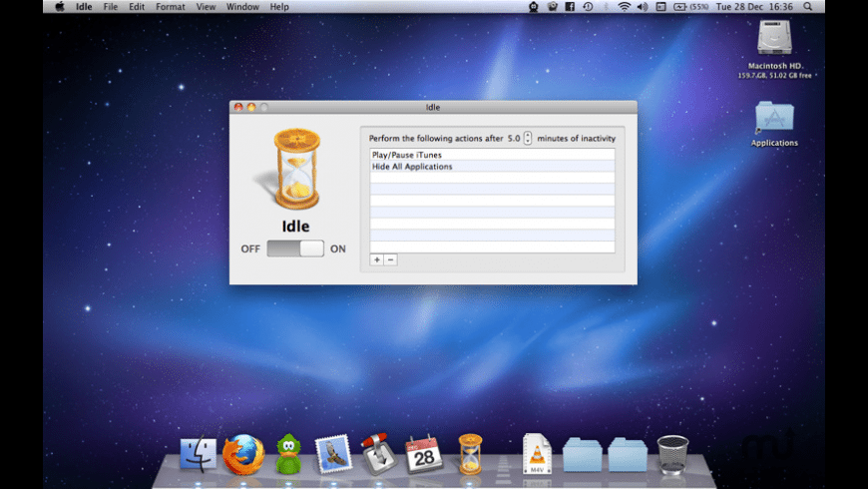Click the Idle hourglass icon in Dock
Viewport: 868px width, 489px height.
point(470,454)
